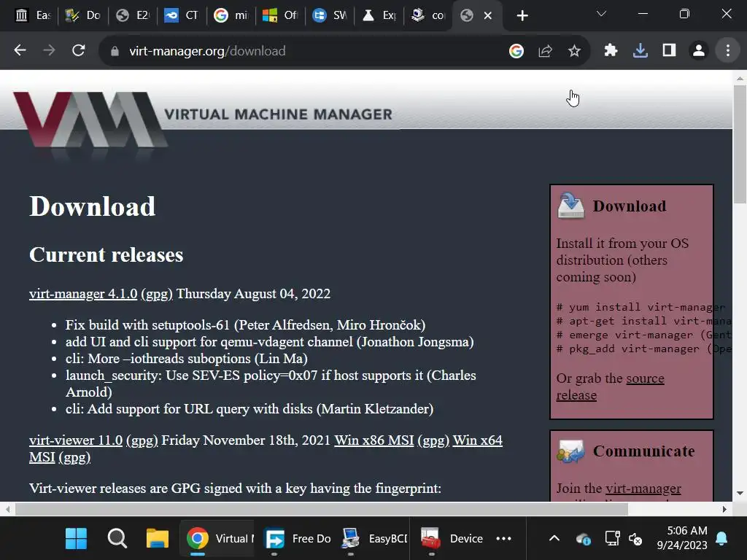Switch to the 'Ex' flask tab
The height and width of the screenshot is (560, 747).
pos(379,16)
